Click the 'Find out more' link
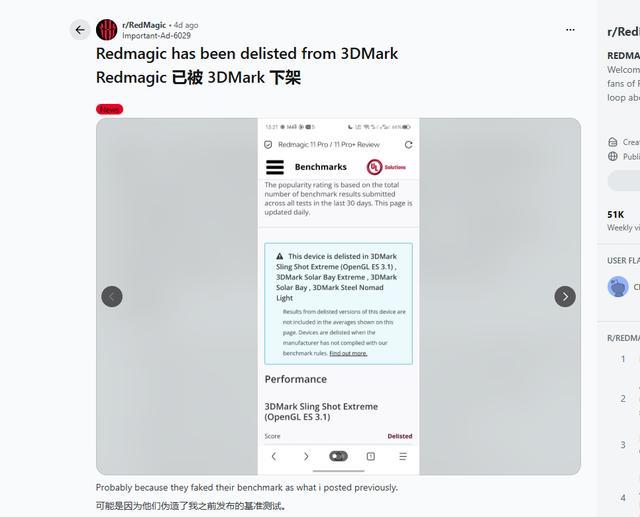Viewport: 640px width, 517px height. [x=348, y=353]
